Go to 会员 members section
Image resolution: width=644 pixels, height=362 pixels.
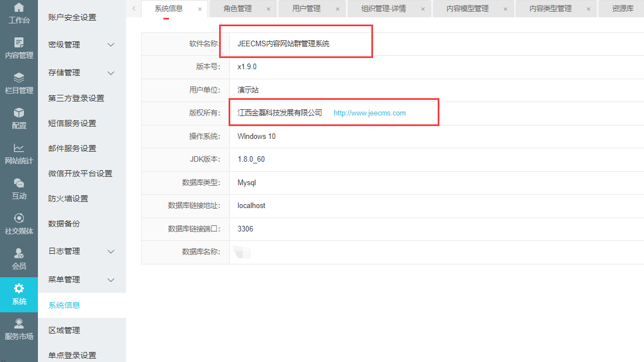click(x=19, y=259)
